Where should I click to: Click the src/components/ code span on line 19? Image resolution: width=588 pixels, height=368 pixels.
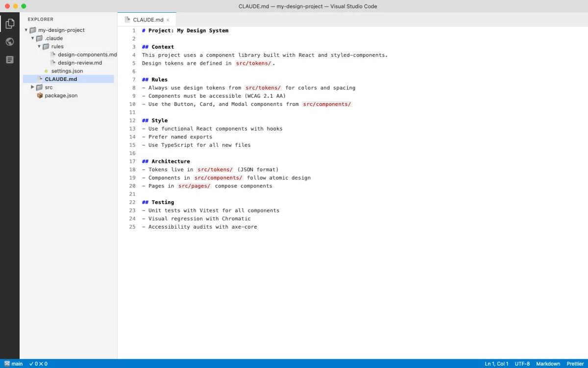tap(219, 178)
